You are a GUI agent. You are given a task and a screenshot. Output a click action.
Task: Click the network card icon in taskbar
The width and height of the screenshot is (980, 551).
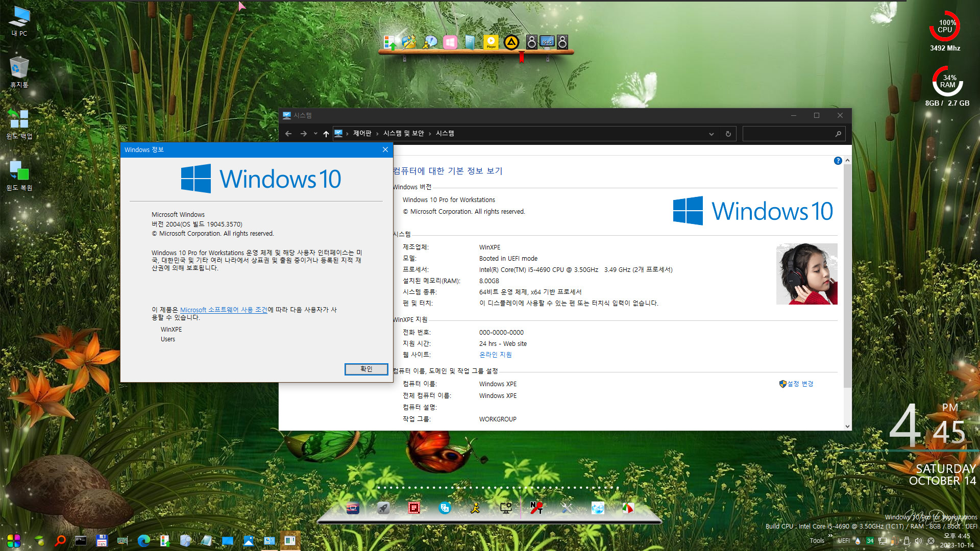pos(122,540)
